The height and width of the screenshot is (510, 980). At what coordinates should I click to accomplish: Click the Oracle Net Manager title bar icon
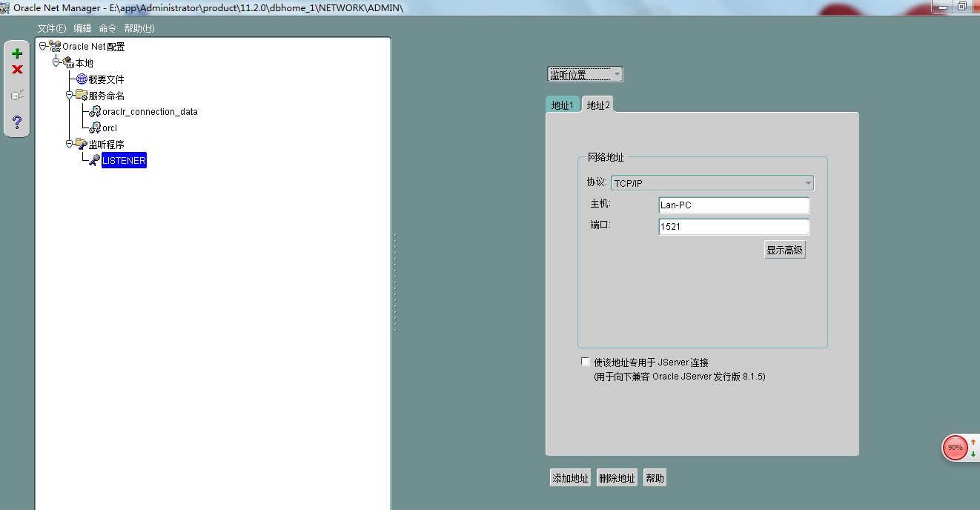click(6, 7)
